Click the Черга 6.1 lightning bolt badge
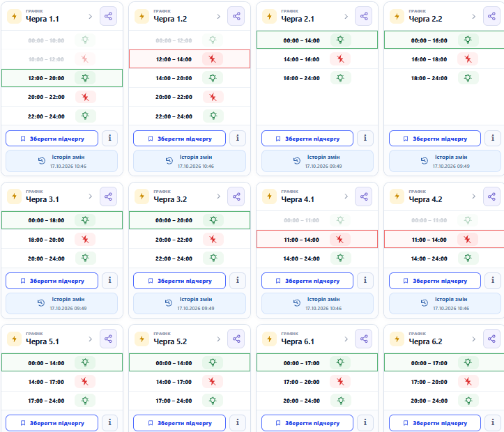This screenshot has width=504, height=432. point(269,339)
